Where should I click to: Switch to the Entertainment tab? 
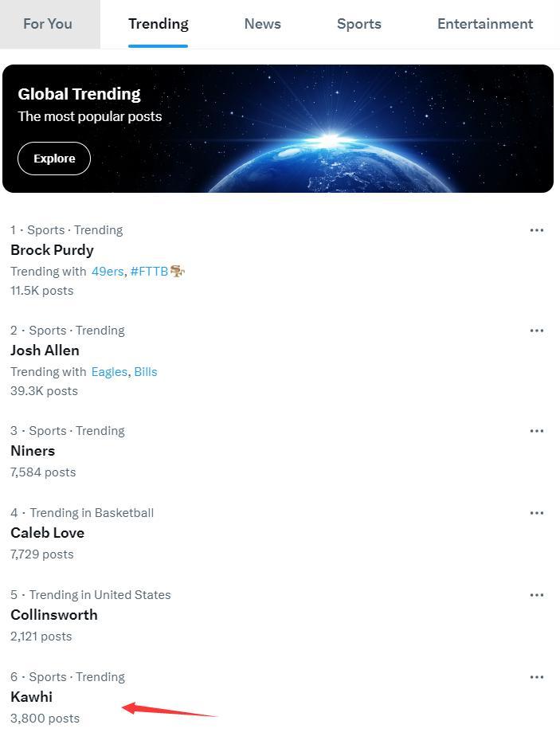pos(484,24)
